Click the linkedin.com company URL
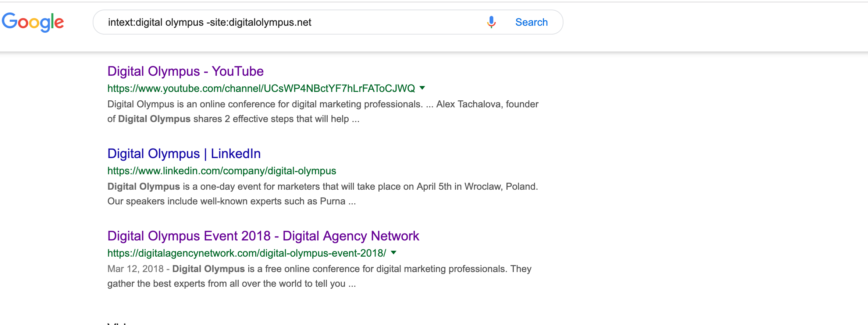Viewport: 868px width, 325px height. tap(221, 171)
